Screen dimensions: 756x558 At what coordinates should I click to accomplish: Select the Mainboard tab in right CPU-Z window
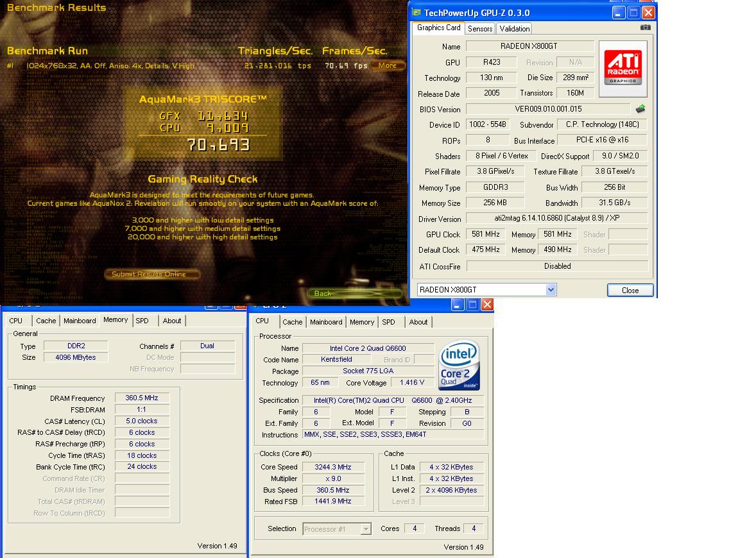tap(327, 322)
